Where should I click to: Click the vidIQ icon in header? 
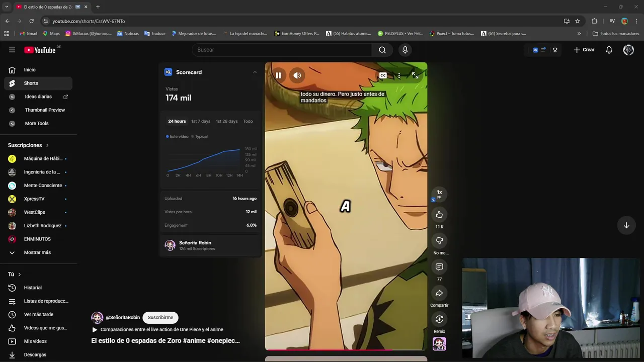[x=535, y=50]
